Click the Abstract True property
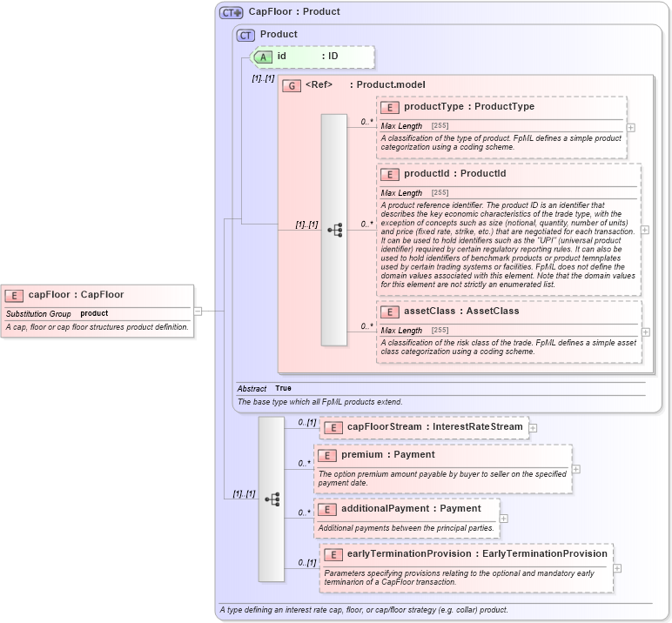Screen dimensions: 672x623 [265, 389]
